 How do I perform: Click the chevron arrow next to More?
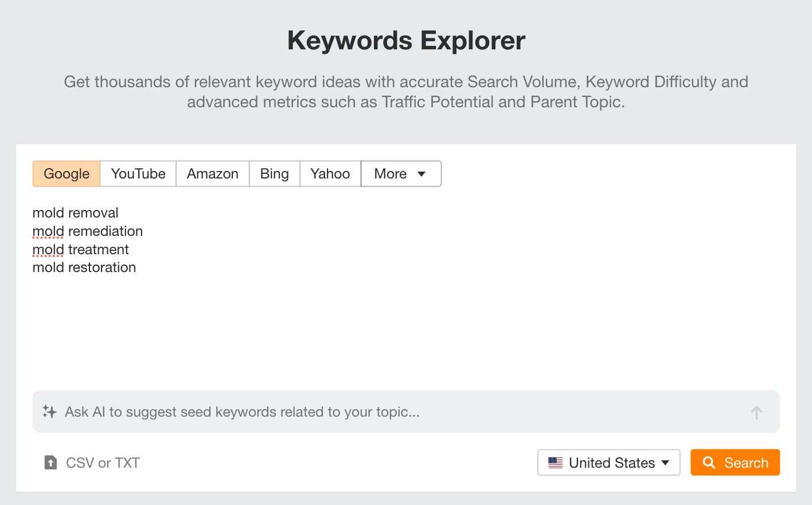click(x=421, y=174)
